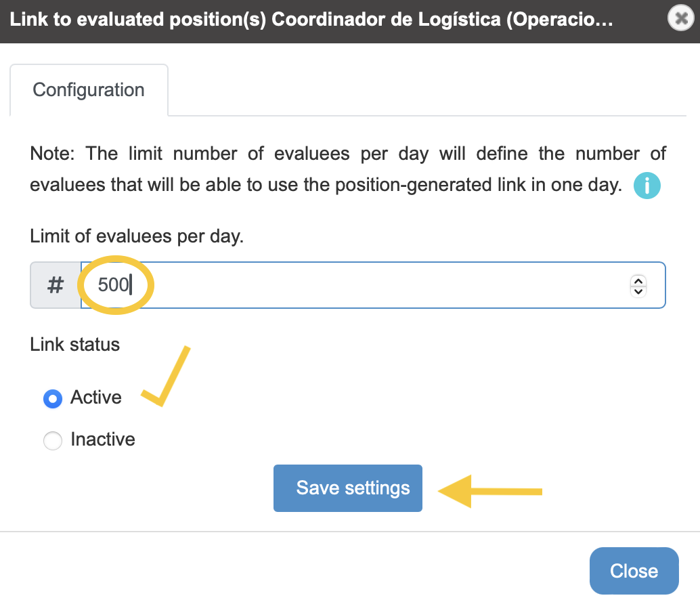Select the Active link status radio button
This screenshot has width=700, height=600.
click(53, 399)
